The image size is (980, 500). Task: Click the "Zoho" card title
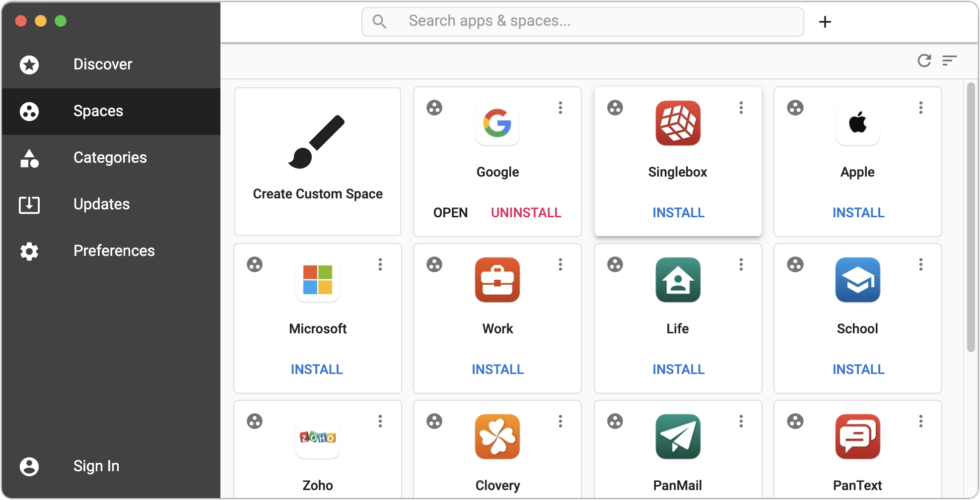[318, 486]
